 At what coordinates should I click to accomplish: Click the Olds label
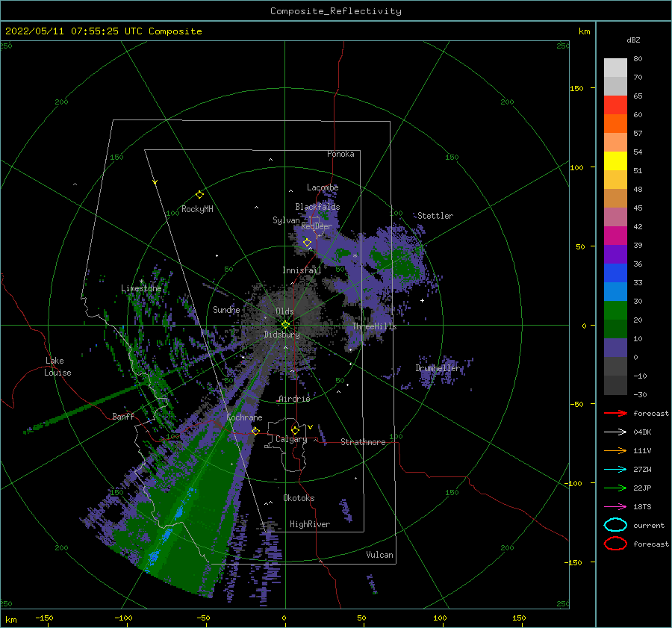[284, 311]
